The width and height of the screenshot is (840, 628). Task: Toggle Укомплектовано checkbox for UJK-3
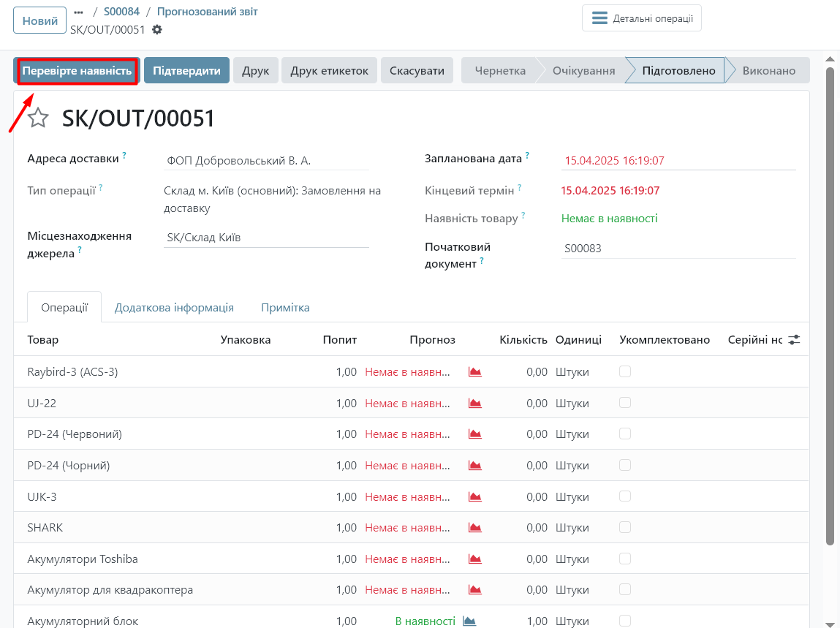pyautogui.click(x=625, y=496)
